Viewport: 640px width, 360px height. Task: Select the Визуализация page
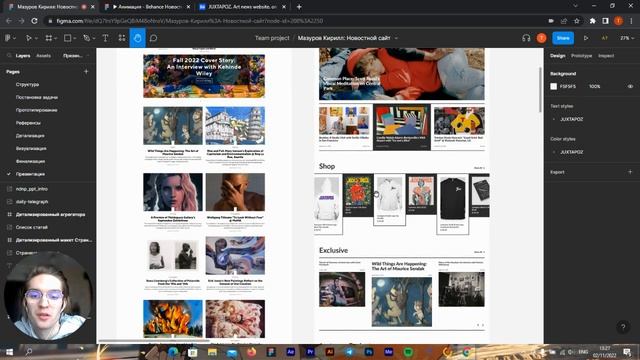31,149
